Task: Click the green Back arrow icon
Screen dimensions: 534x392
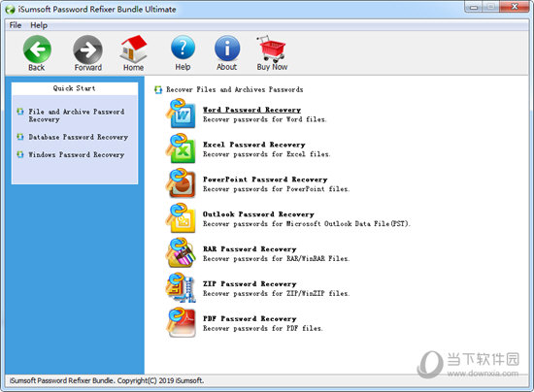Action: point(37,49)
